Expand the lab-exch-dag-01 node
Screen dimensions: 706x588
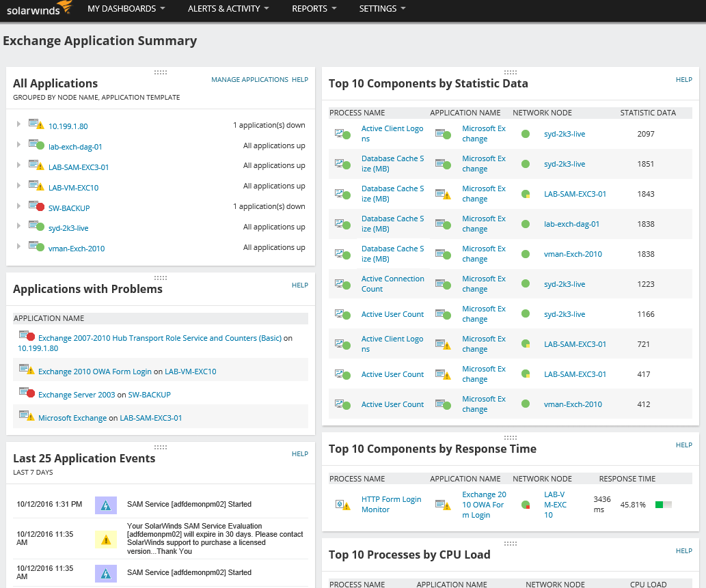(x=18, y=144)
